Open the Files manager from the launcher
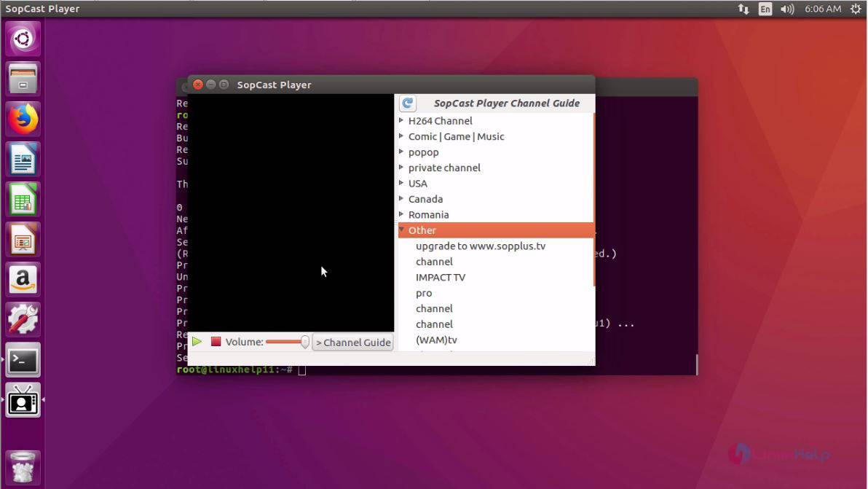Viewport: 868px width, 489px height. (23, 79)
